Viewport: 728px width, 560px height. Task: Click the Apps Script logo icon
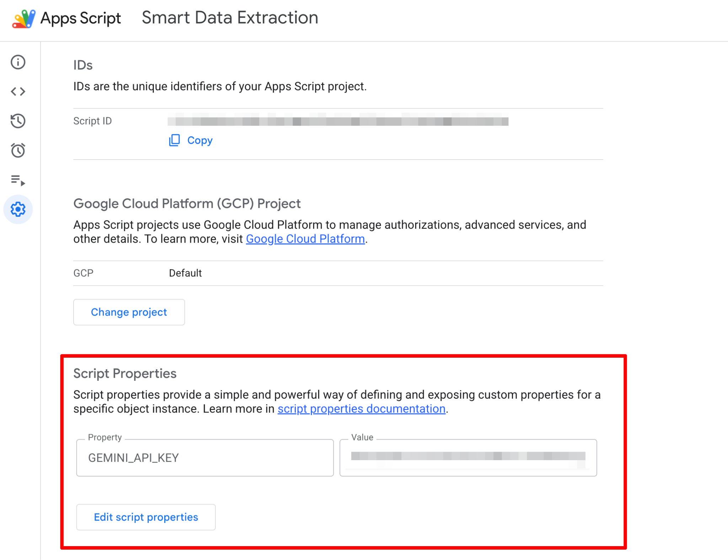pos(24,18)
